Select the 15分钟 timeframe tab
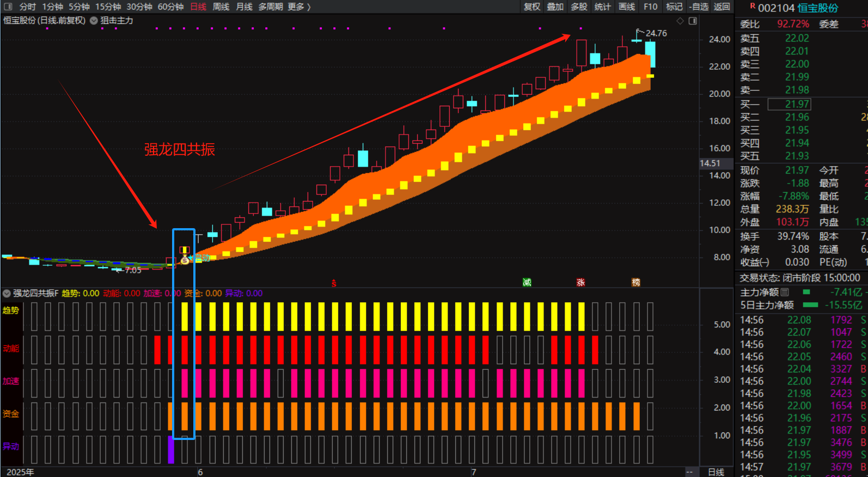868x477 pixels. pyautogui.click(x=108, y=7)
